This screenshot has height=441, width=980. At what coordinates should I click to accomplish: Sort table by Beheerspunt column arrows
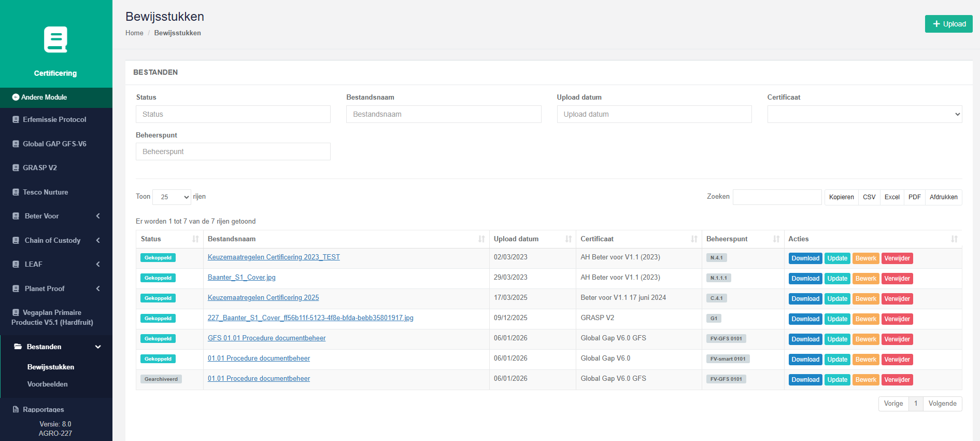(776, 239)
